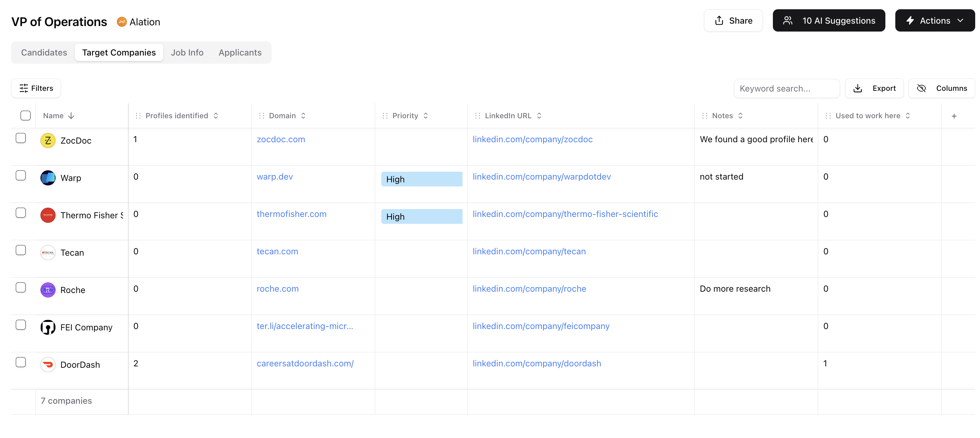
Task: Sort by Profiles identified column arrows
Action: 216,115
